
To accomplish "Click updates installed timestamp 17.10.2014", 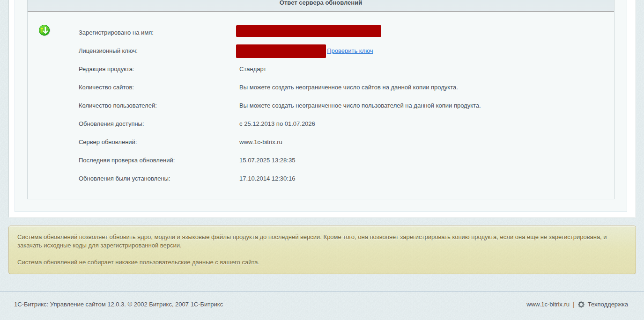I will coord(267,179).
